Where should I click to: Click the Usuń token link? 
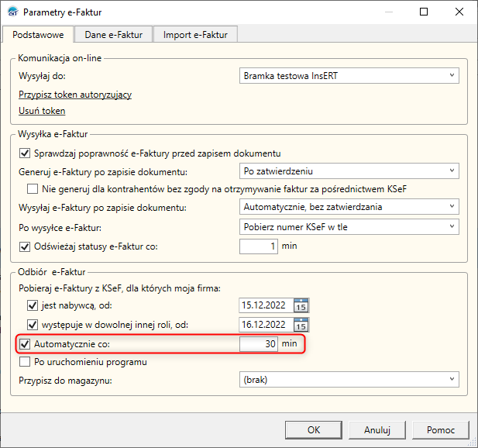pos(42,111)
